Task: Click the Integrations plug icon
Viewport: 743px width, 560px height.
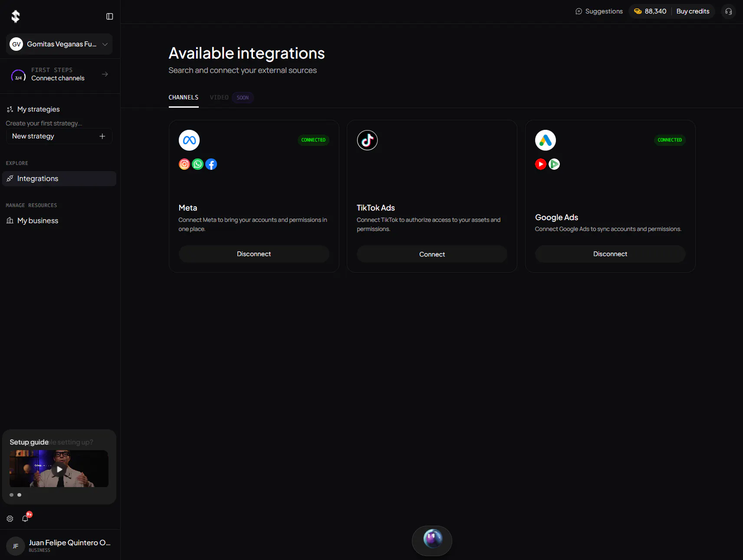Action: pos(10,179)
